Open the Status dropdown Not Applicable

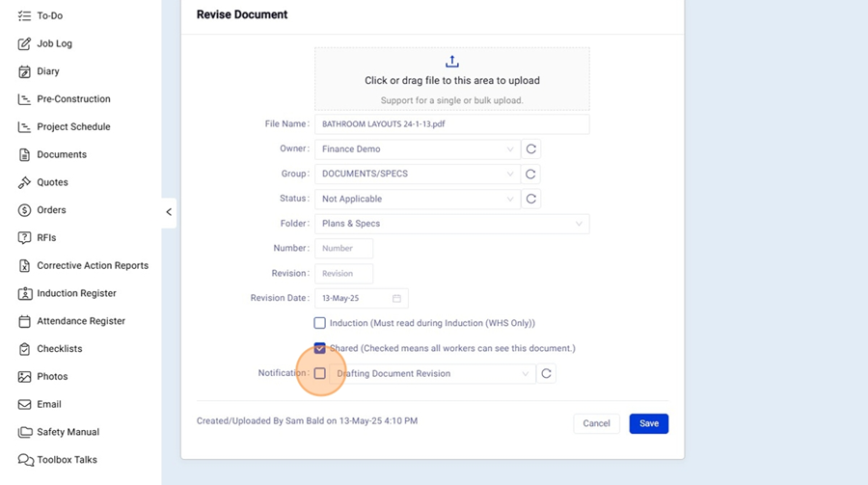pos(417,199)
